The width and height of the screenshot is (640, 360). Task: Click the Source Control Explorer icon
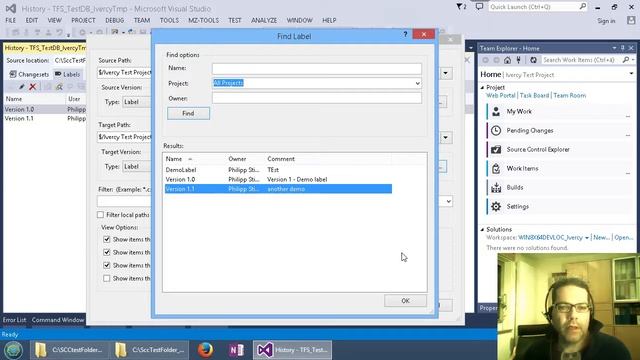pos(496,149)
